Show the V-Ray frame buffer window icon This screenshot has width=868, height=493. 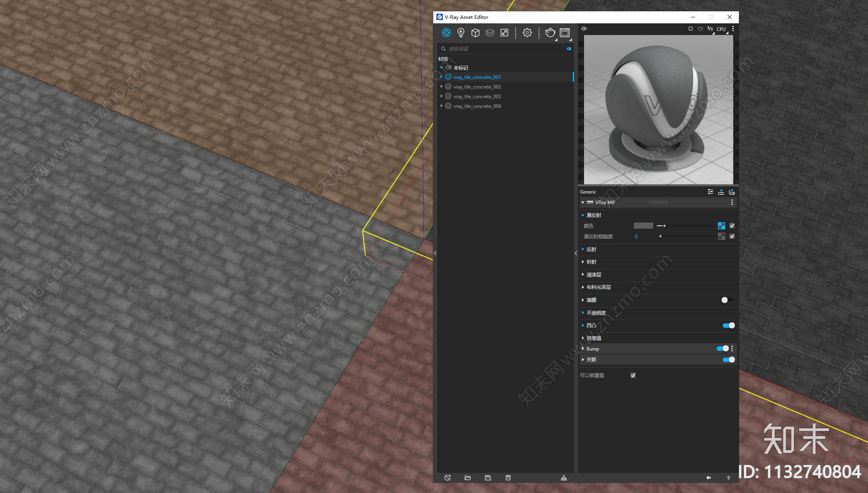coord(565,33)
